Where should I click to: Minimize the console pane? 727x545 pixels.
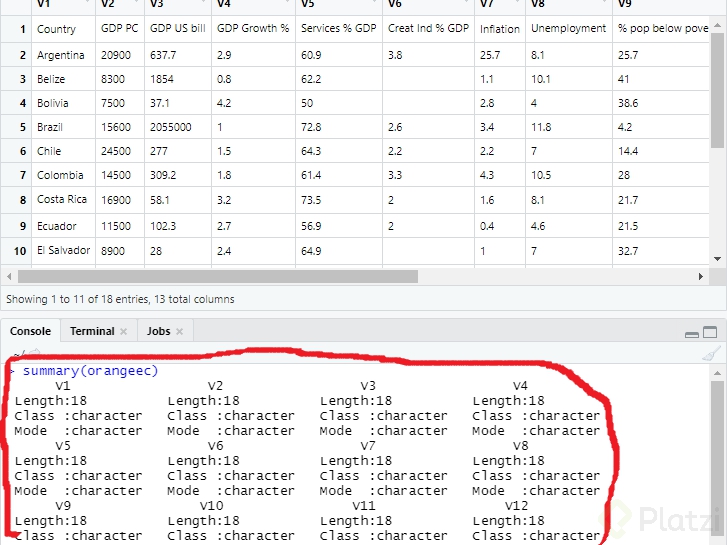coord(692,334)
